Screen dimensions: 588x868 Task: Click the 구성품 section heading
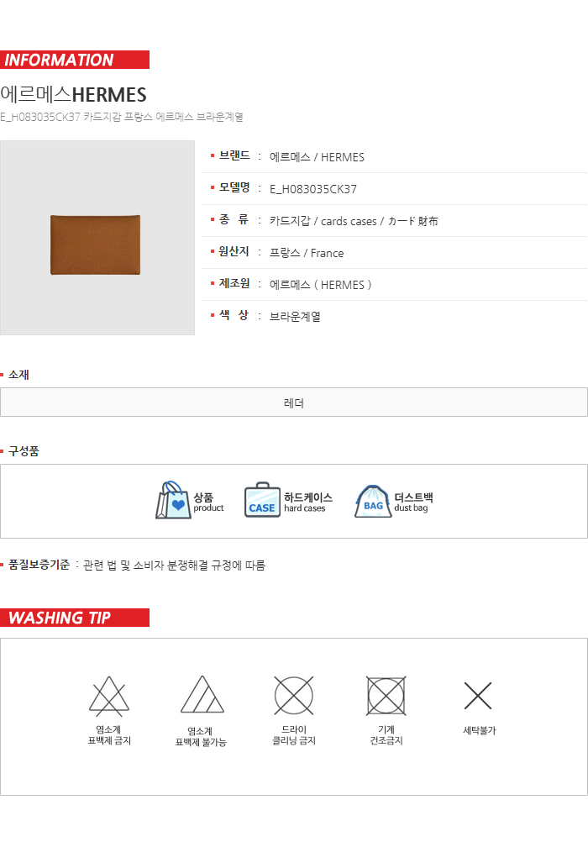pos(24,451)
